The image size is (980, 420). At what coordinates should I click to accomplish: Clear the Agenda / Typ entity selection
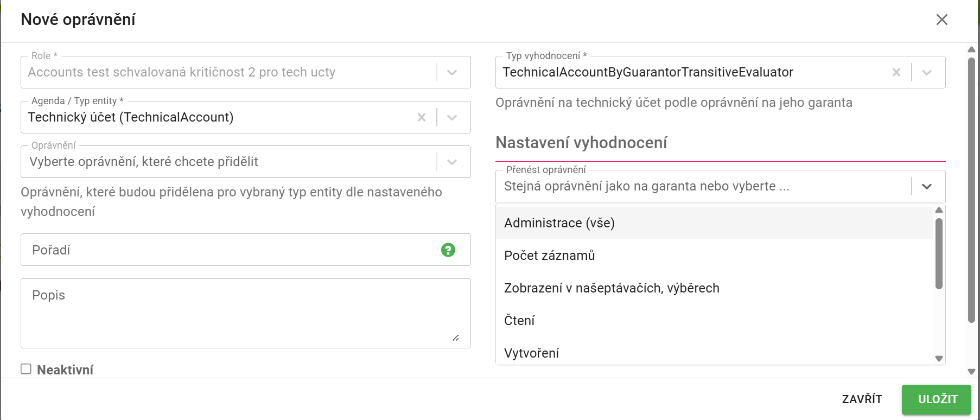coord(422,117)
